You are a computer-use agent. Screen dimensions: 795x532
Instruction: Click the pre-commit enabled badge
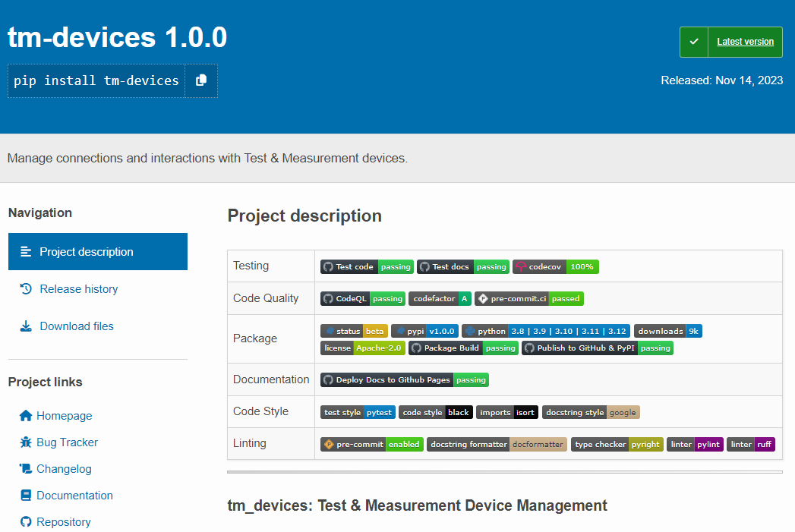[x=372, y=445]
